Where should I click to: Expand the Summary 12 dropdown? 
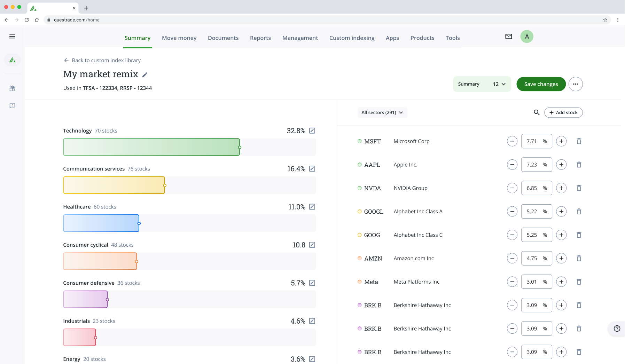pyautogui.click(x=482, y=84)
